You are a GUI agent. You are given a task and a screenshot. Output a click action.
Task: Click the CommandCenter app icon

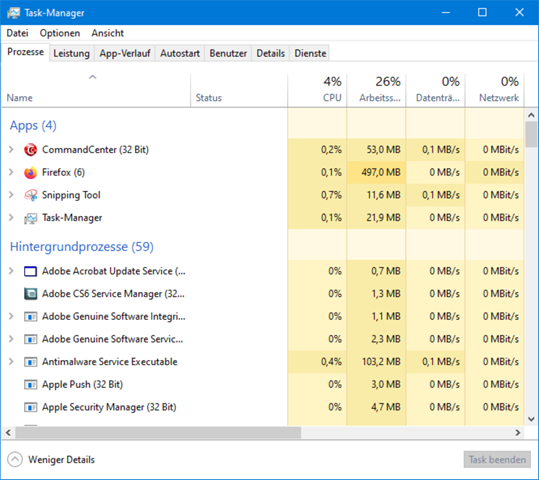point(30,150)
